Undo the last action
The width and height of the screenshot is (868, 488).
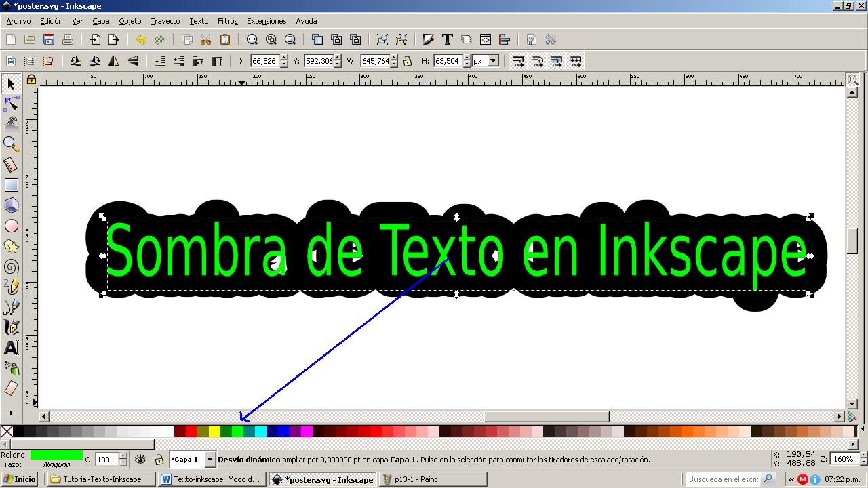click(141, 39)
